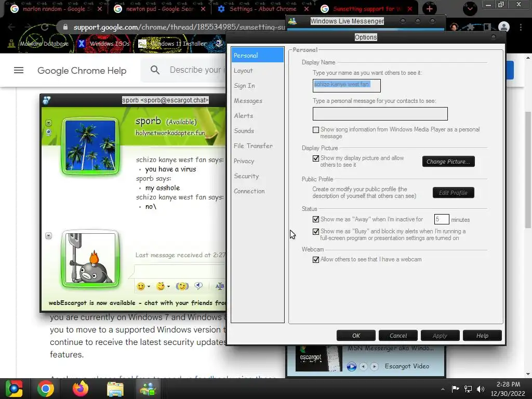The width and height of the screenshot is (532, 399).
Task: Toggle show me as Busy in full-screen
Action: click(316, 231)
